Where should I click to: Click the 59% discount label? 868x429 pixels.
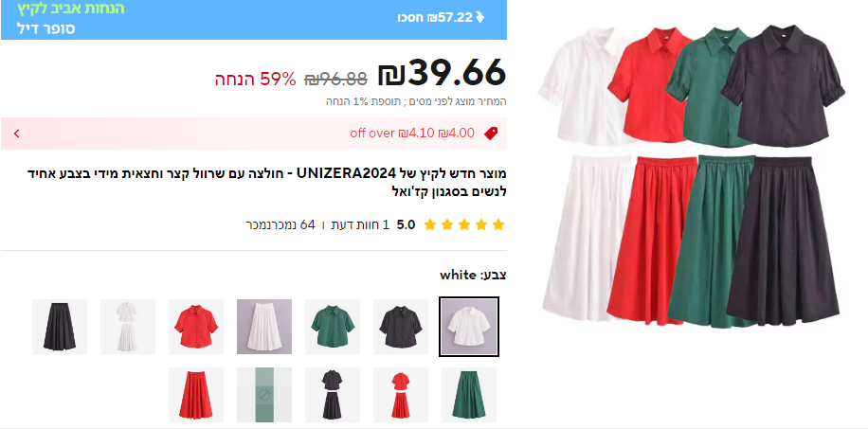[256, 80]
